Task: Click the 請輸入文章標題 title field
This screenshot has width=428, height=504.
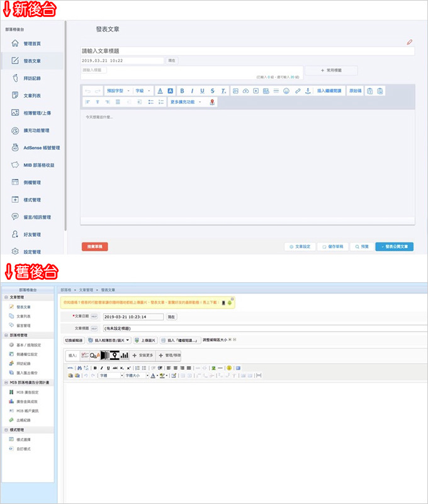Action: coord(247,51)
